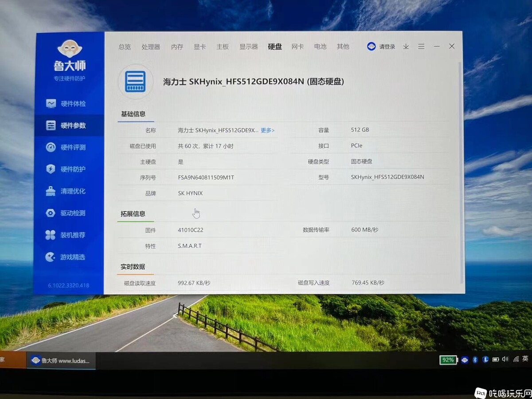Click the blue L tray icon
Image resolution: width=532 pixels, height=399 pixels.
point(485,360)
